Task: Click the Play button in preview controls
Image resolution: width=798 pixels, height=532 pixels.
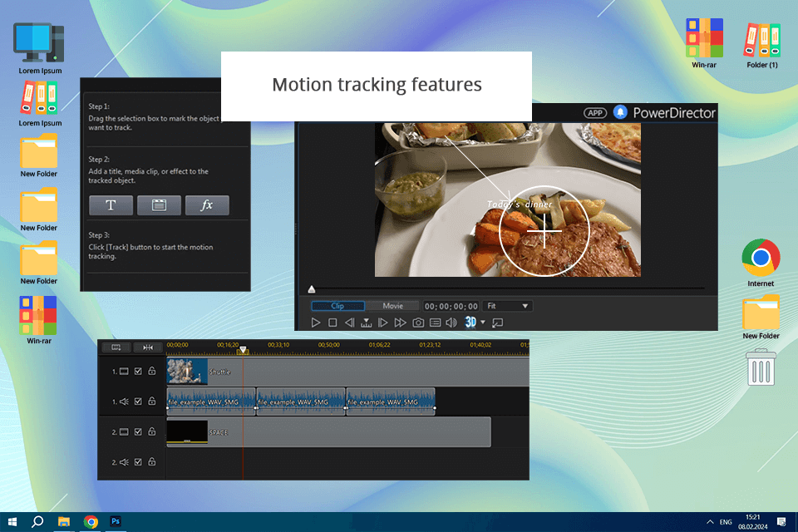Action: [x=316, y=323]
